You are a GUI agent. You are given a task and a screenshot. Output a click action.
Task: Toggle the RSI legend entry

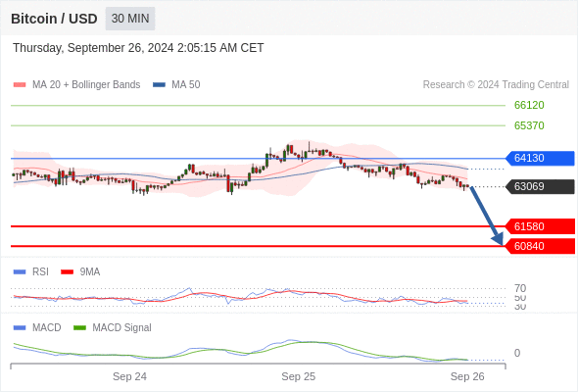[x=31, y=271]
